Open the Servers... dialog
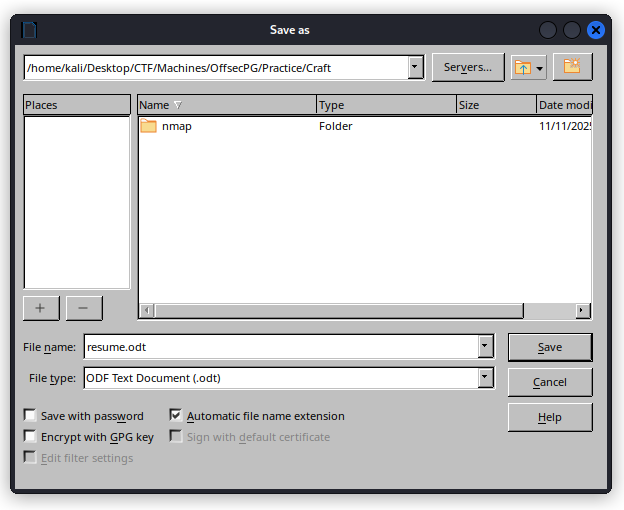 pyautogui.click(x=468, y=67)
